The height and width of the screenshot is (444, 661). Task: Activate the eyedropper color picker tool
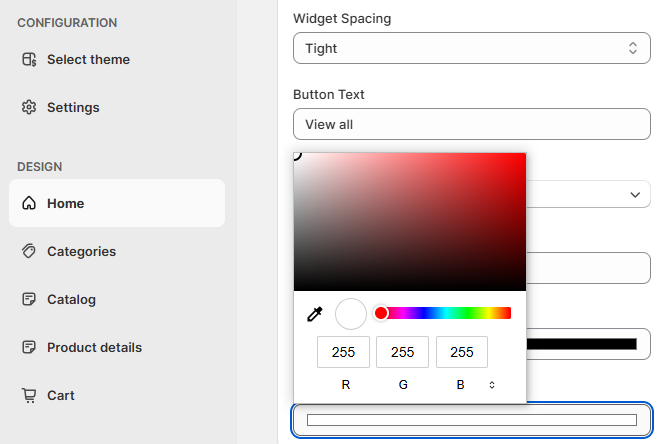click(315, 314)
